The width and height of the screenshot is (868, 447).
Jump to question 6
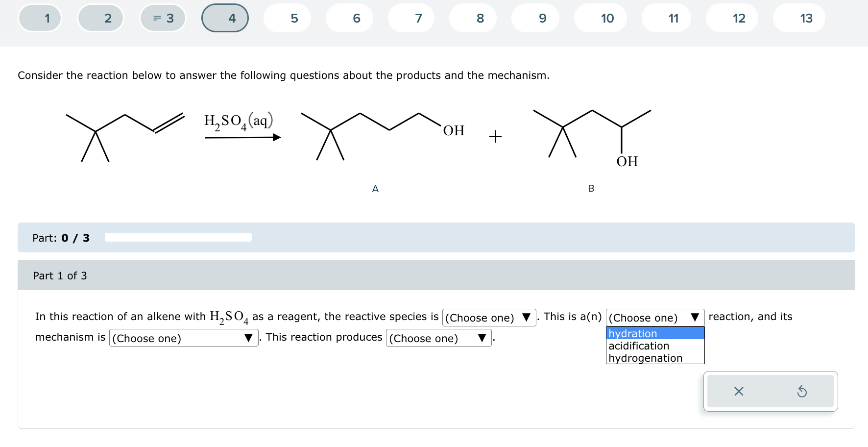pyautogui.click(x=349, y=18)
